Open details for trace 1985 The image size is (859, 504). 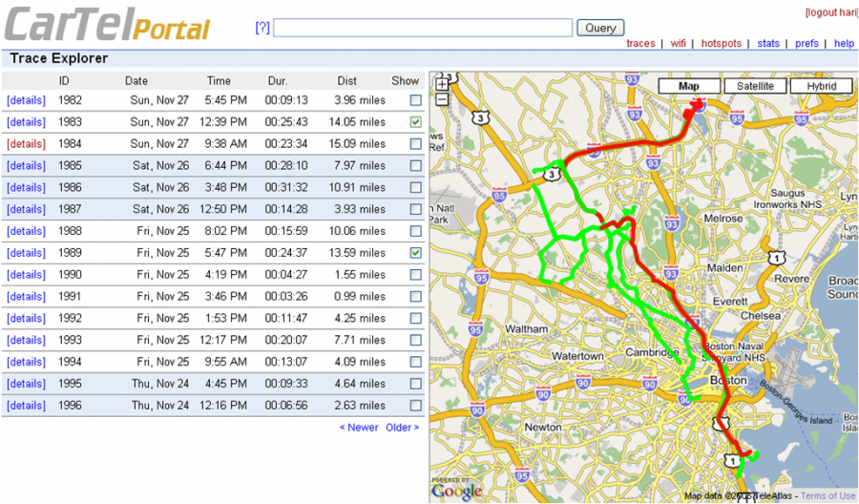[x=27, y=165]
